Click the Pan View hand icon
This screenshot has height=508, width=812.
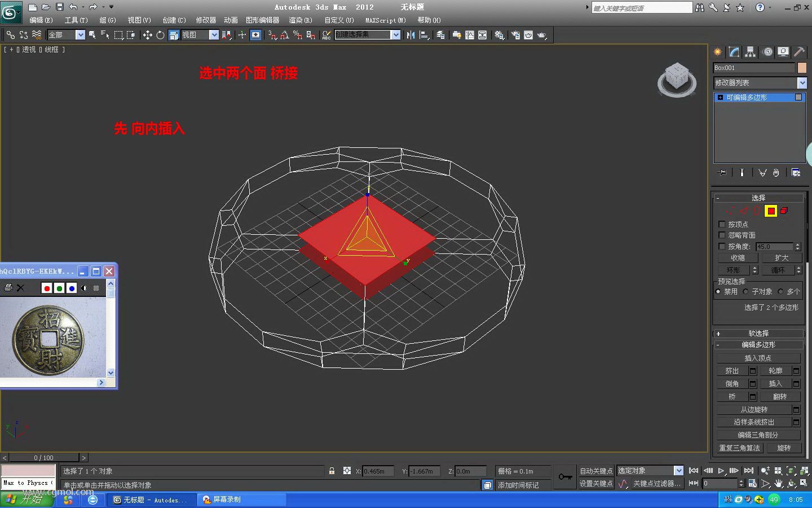(x=779, y=484)
